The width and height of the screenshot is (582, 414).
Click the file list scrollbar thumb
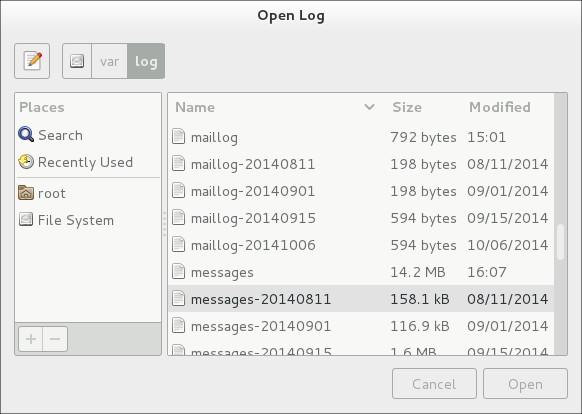(x=560, y=242)
